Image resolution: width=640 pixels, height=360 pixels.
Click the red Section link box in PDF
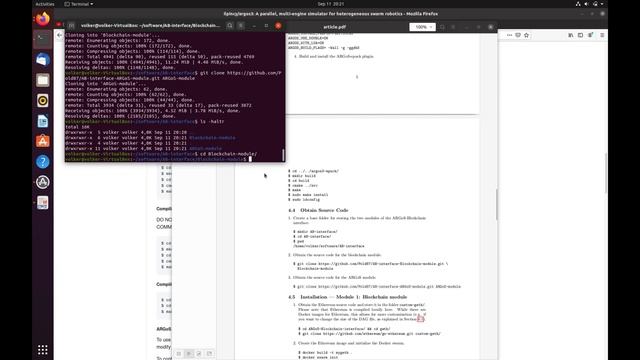(420, 319)
